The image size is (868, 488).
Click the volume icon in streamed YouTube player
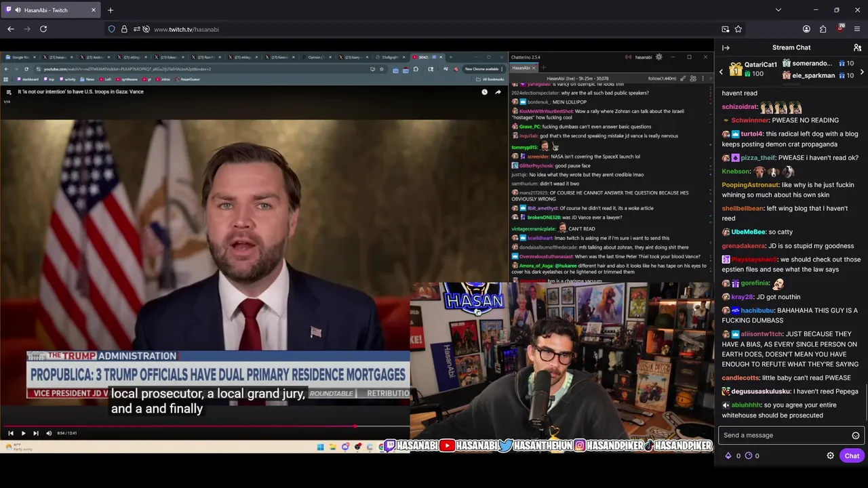(49, 433)
